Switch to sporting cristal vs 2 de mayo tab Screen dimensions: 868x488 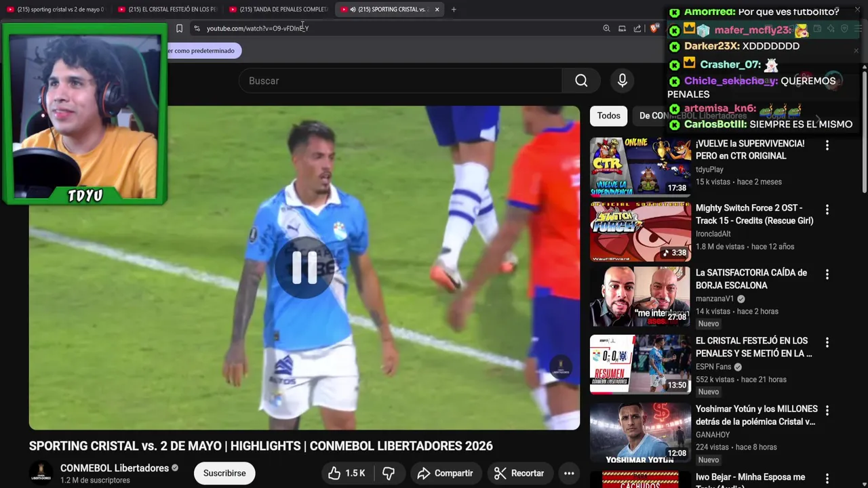[56, 9]
